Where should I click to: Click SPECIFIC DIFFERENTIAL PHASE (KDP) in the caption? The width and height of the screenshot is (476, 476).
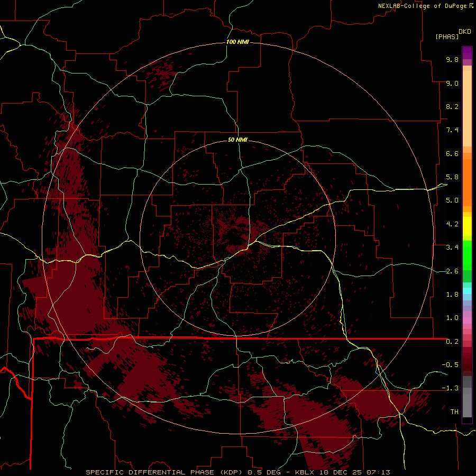coord(164,472)
